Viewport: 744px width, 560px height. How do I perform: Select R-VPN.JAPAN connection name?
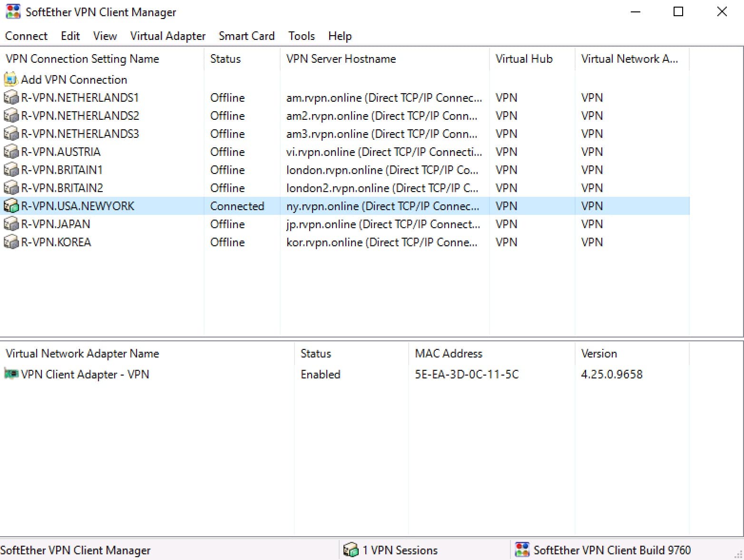click(x=56, y=224)
